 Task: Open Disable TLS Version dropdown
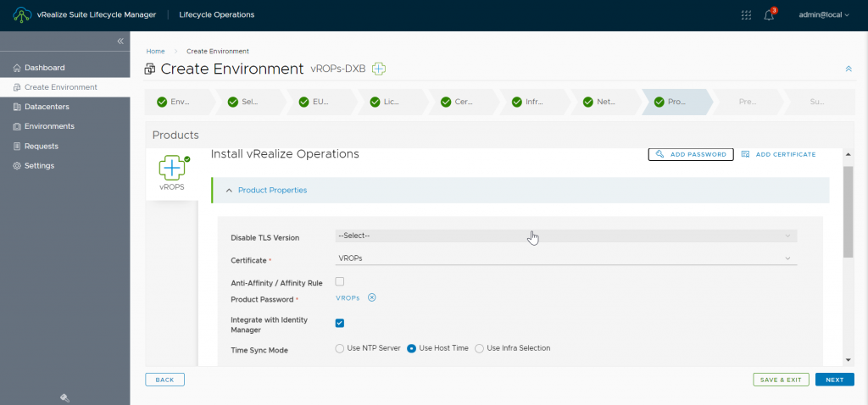click(x=565, y=236)
